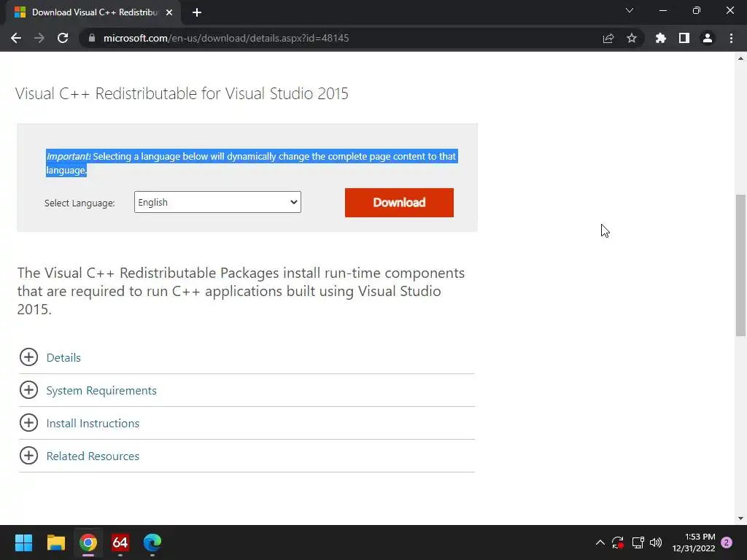Click the sync update tray icon
The image size is (747, 560).
pyautogui.click(x=618, y=542)
